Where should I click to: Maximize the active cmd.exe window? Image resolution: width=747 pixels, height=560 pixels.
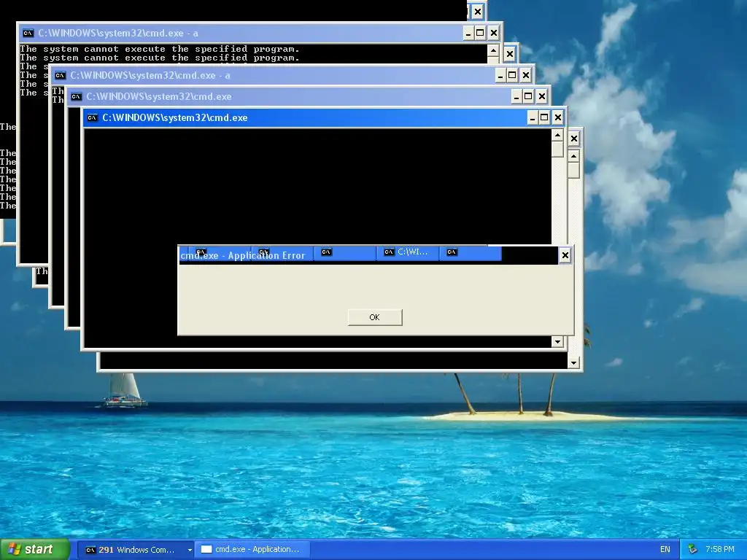(x=544, y=117)
